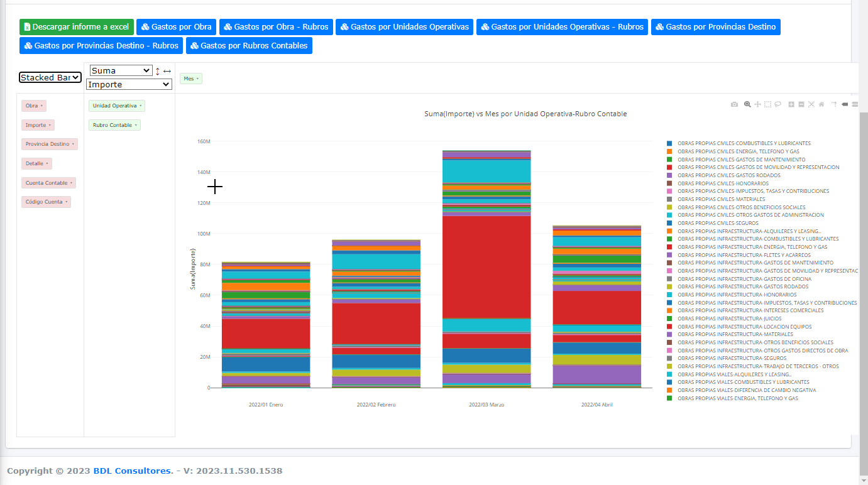Click the Zoom In plus icon
This screenshot has height=485, width=868.
(791, 104)
